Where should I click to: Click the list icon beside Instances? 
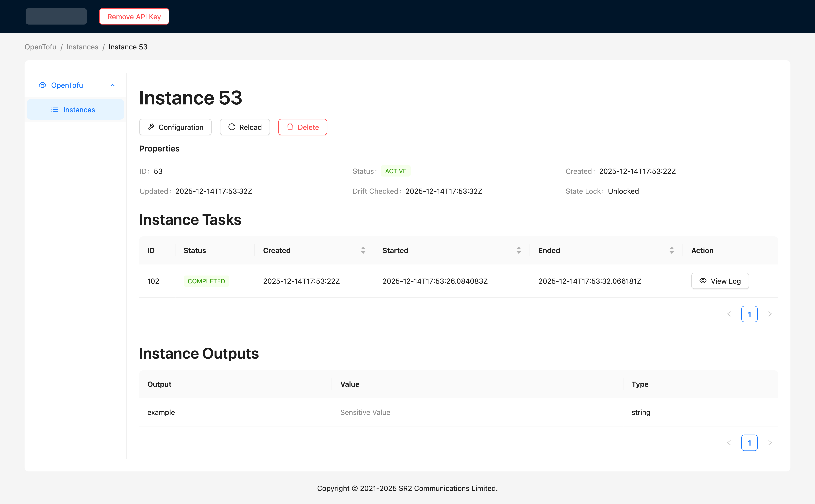(55, 109)
